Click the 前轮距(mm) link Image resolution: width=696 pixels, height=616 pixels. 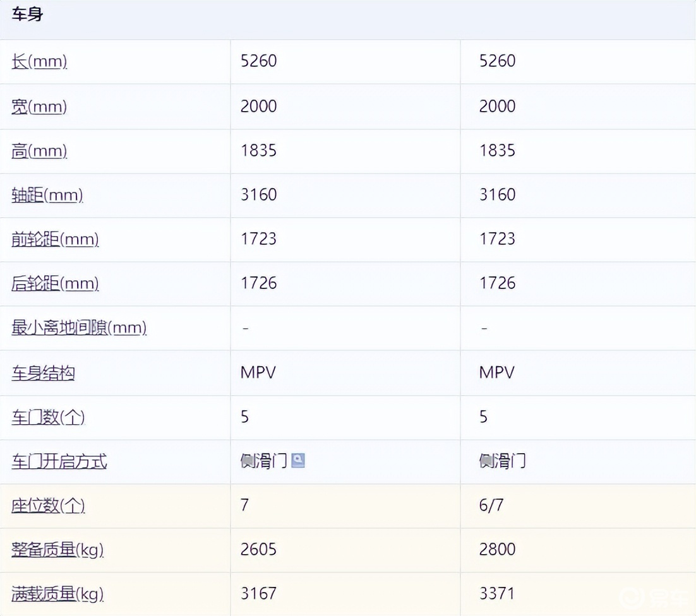click(x=55, y=239)
